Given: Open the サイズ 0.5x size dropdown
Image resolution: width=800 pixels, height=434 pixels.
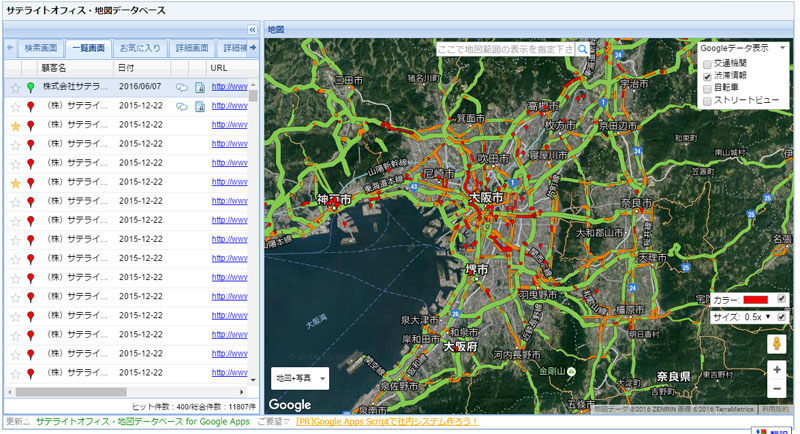Looking at the screenshot, I should point(757,317).
